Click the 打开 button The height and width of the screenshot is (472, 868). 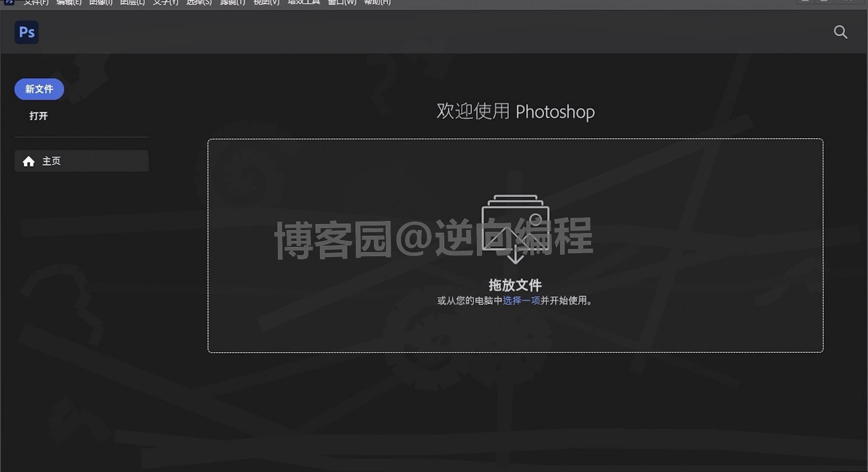click(39, 116)
